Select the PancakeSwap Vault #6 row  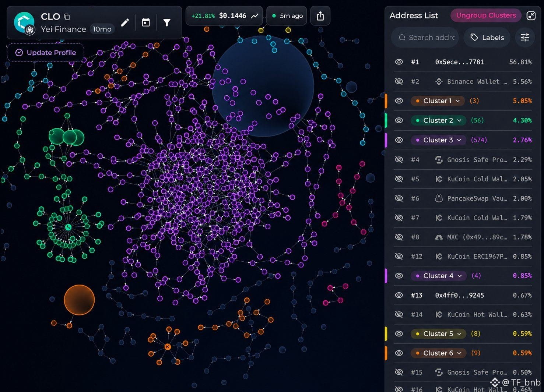coord(463,198)
